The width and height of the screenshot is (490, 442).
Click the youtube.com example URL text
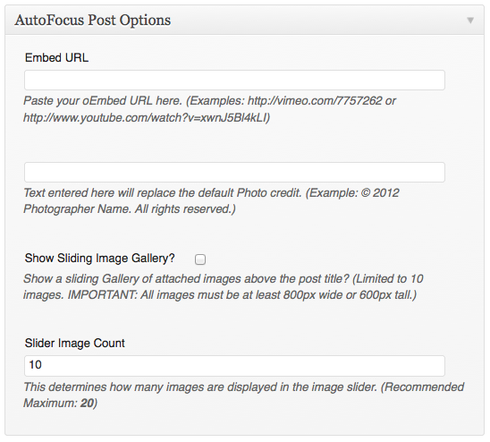click(145, 118)
